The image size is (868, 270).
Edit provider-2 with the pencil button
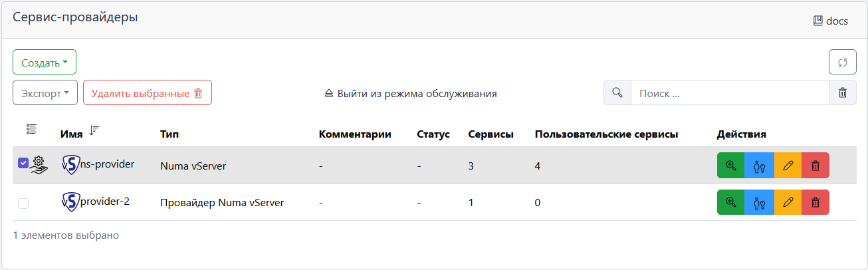click(x=788, y=202)
